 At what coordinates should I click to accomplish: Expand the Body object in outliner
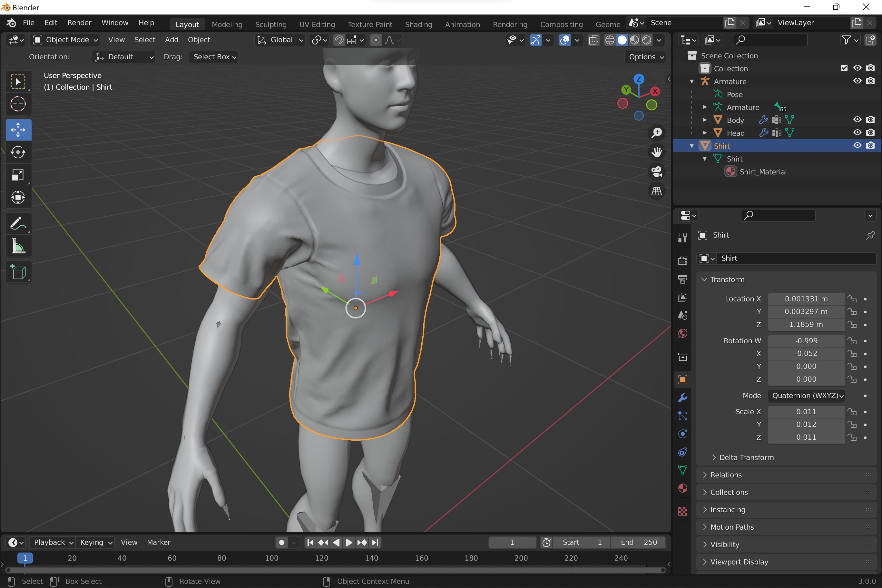pos(705,120)
